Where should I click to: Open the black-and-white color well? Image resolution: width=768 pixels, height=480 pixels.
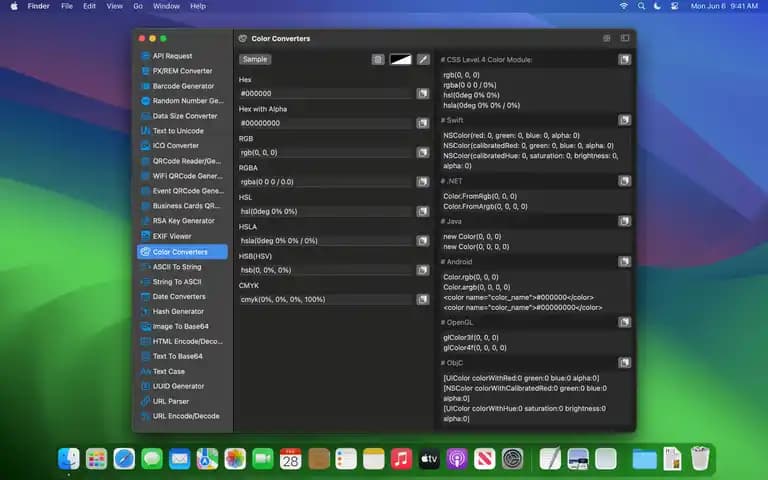click(x=401, y=59)
